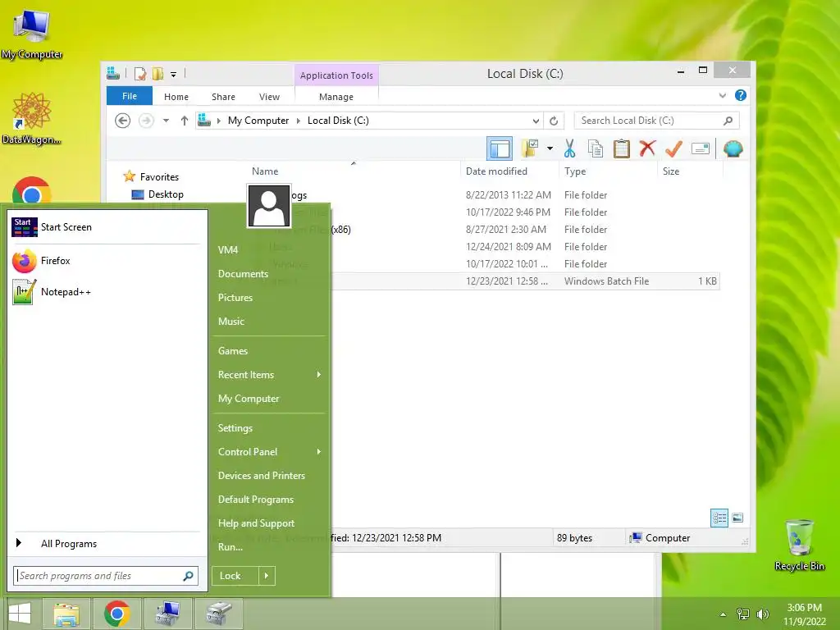
Task: Expand the address bar history dropdown
Action: click(536, 121)
